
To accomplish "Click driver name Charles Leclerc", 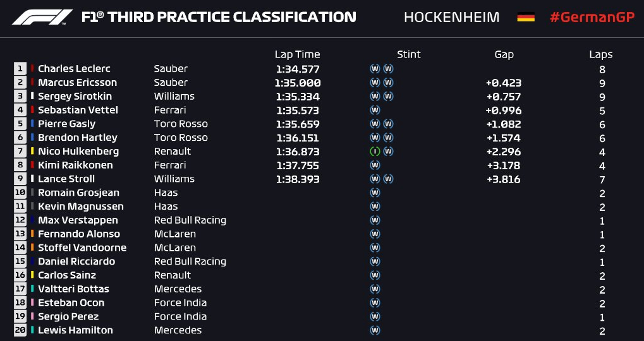I will click(x=75, y=69).
